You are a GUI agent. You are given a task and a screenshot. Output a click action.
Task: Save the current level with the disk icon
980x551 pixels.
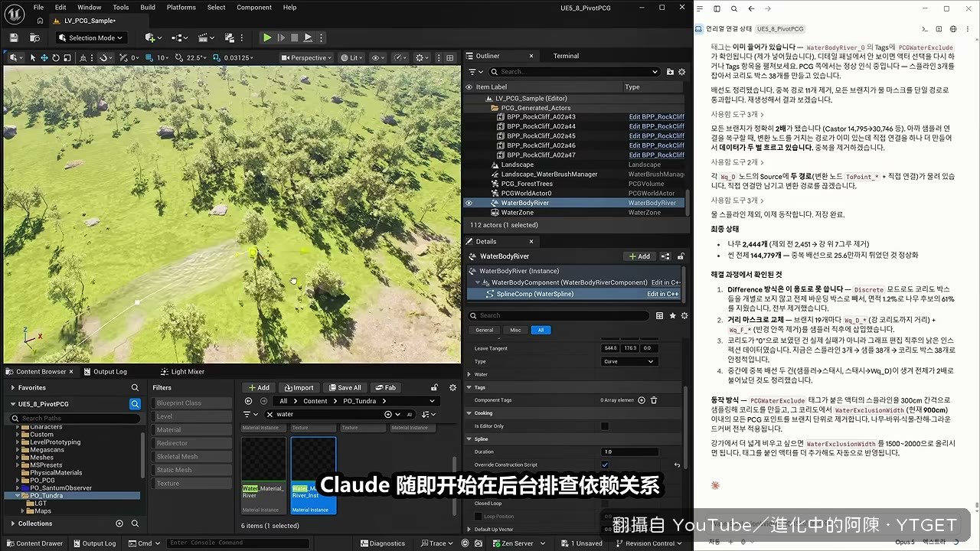coord(14,37)
